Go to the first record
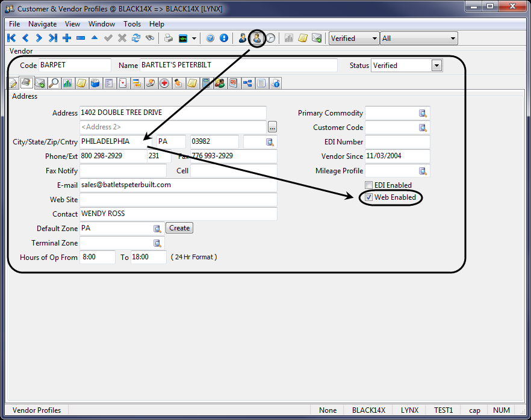 [x=11, y=38]
